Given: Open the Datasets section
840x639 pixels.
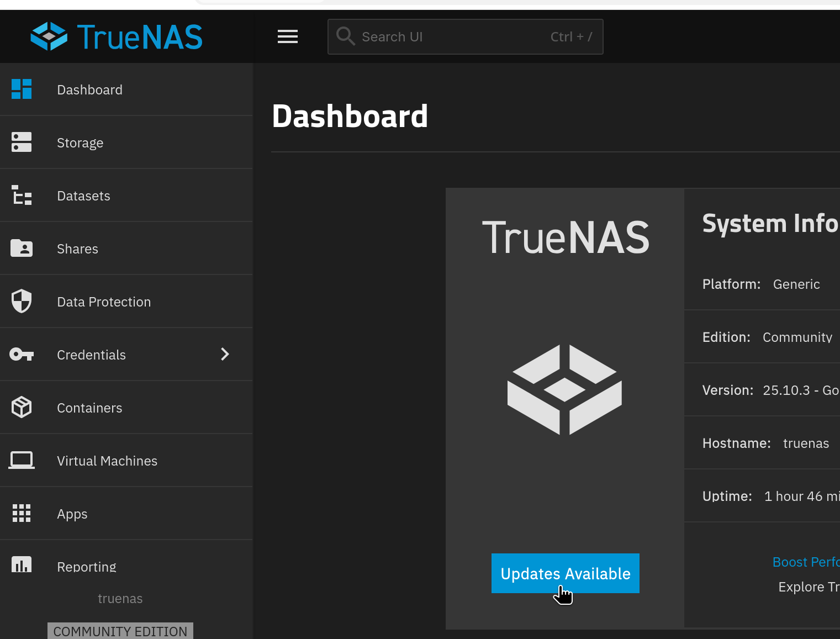Looking at the screenshot, I should pyautogui.click(x=126, y=196).
